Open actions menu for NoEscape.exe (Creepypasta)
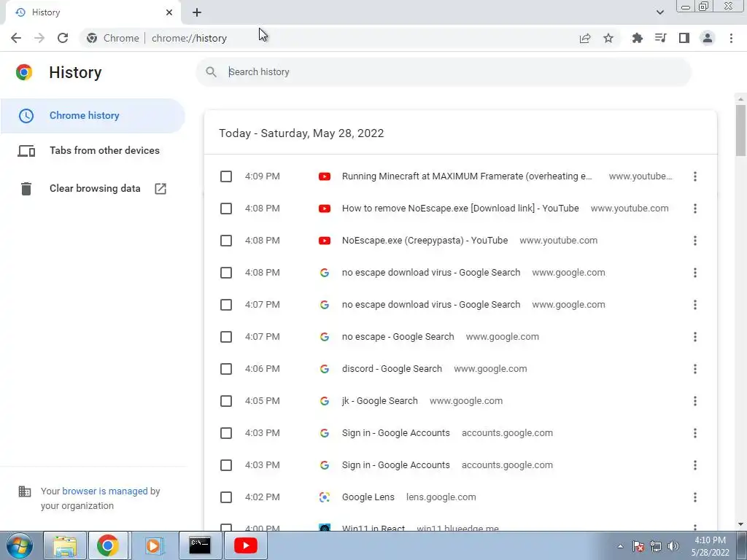 [695, 241]
